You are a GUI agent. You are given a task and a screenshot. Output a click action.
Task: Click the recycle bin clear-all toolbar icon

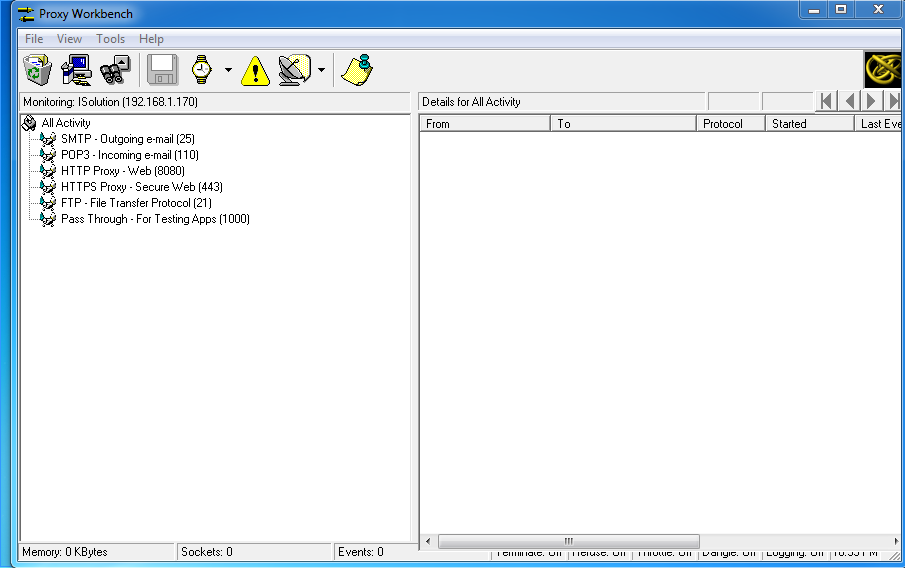coord(38,70)
